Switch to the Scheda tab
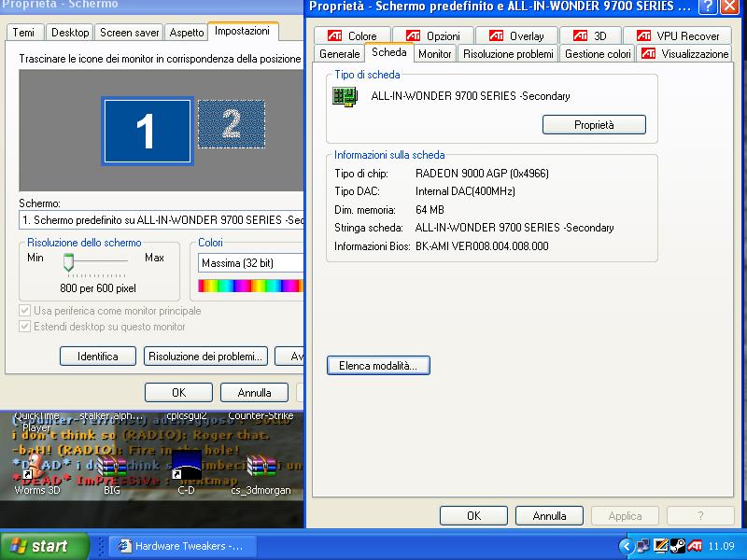 click(389, 52)
